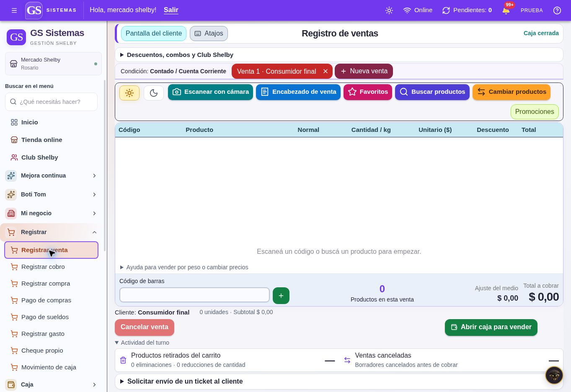Click Buscar productos button
571x392 pixels.
(432, 92)
